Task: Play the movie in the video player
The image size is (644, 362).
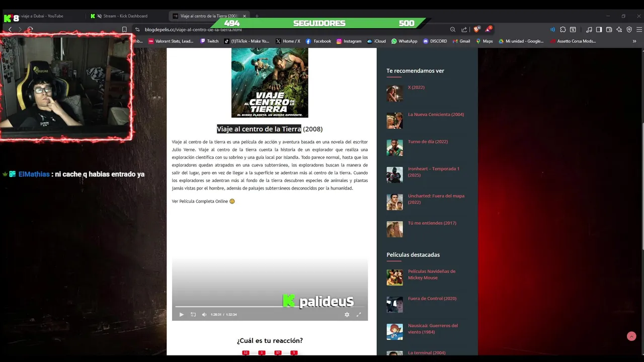Action: [x=182, y=315]
